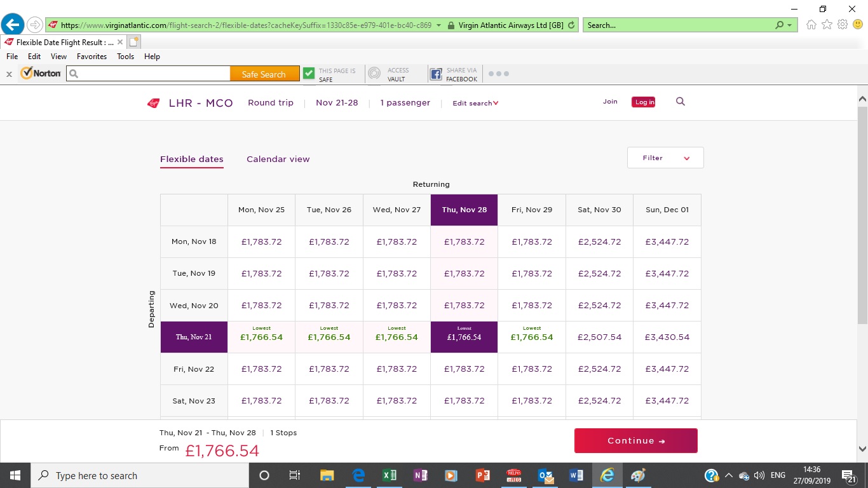
Task: Open the Windows Start menu
Action: [x=15, y=475]
